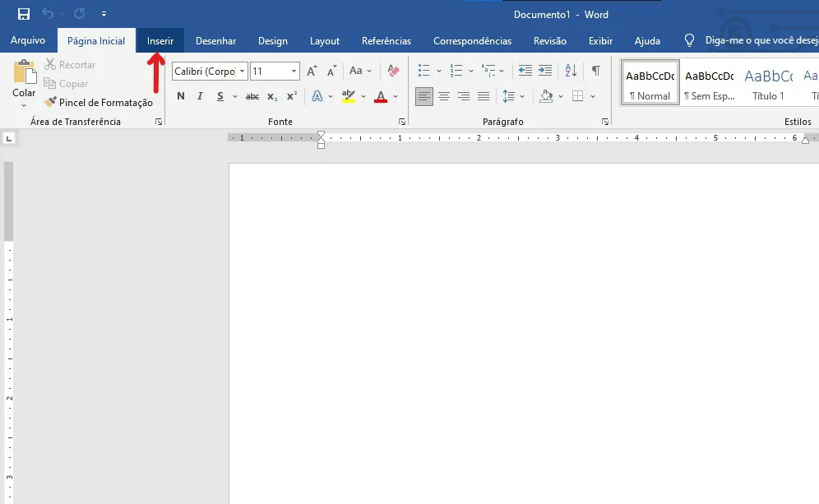Open Área de Transferência dialog launcher
Viewport: 819px width, 504px height.
coord(159,122)
